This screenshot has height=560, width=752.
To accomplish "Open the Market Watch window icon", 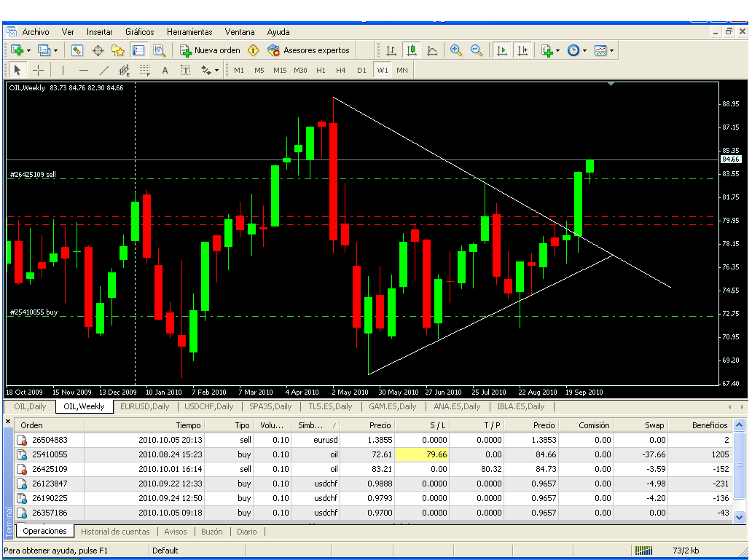I will (x=77, y=50).
